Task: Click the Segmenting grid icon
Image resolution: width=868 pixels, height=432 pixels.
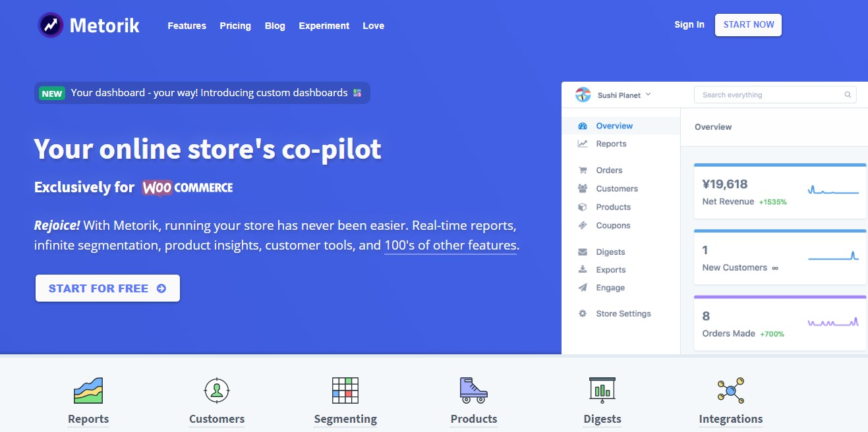Action: click(345, 391)
